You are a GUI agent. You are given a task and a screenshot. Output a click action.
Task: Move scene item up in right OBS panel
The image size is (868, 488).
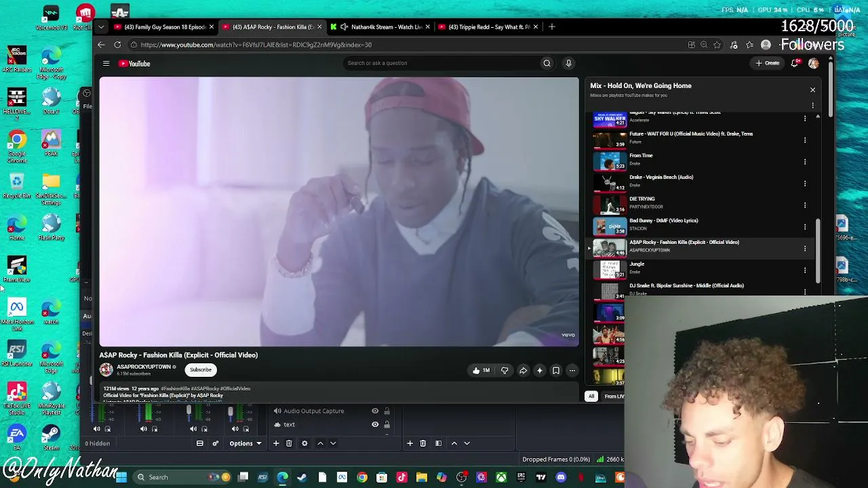(454, 443)
